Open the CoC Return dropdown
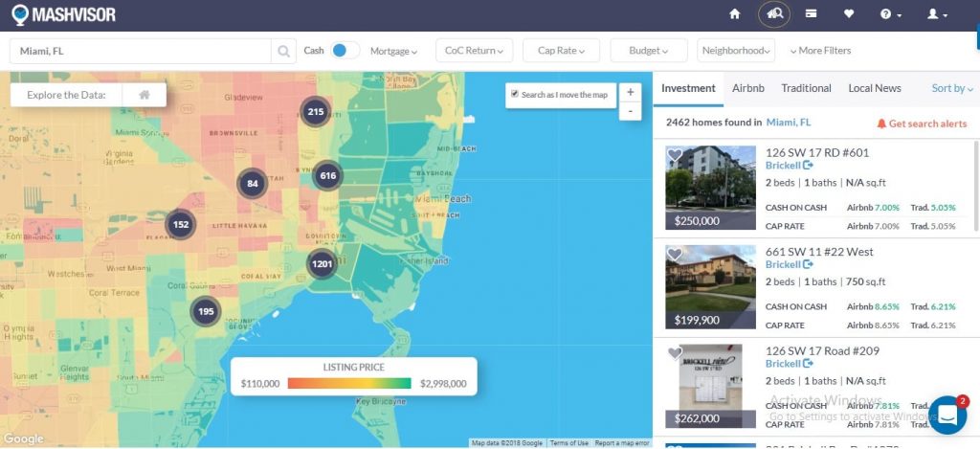Image resolution: width=980 pixels, height=449 pixels. [475, 51]
